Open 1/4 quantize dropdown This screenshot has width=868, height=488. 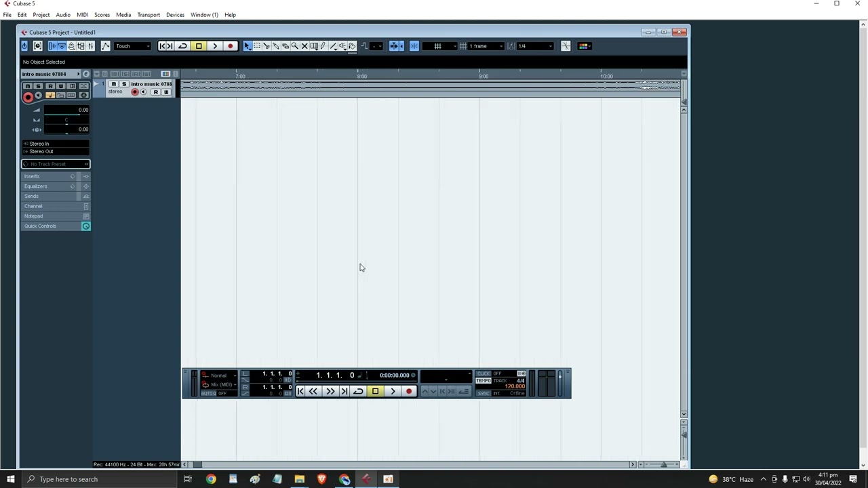coord(535,46)
